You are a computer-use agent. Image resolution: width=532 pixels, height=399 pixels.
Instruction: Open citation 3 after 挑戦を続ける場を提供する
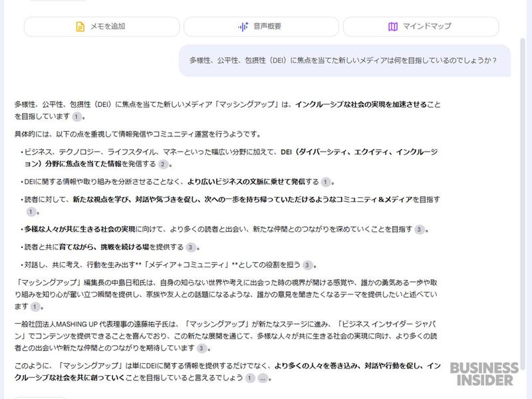[x=191, y=247]
